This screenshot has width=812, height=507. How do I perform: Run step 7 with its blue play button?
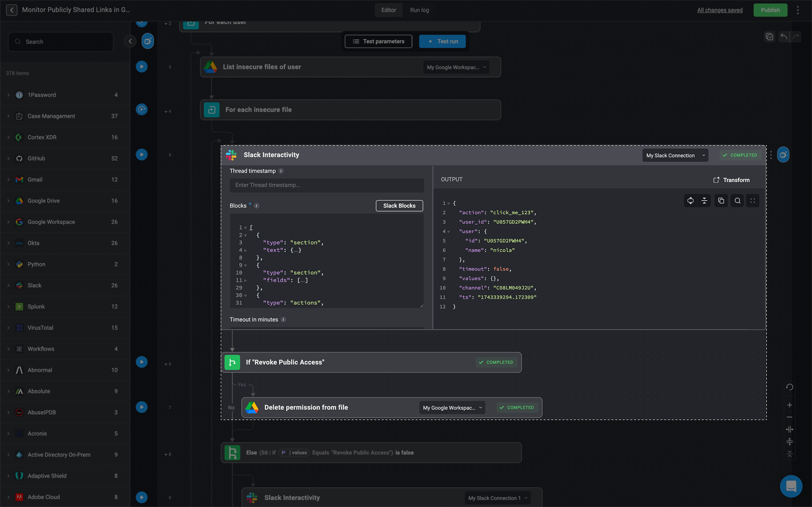click(x=142, y=407)
